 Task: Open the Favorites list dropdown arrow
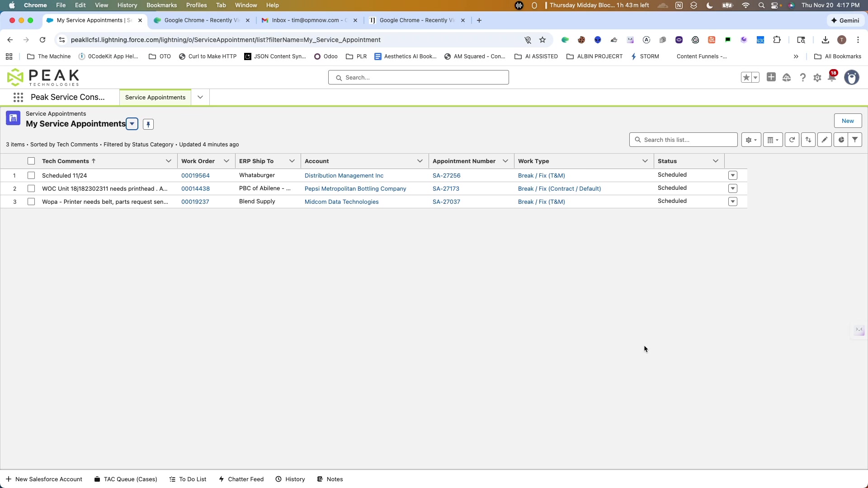(x=755, y=78)
